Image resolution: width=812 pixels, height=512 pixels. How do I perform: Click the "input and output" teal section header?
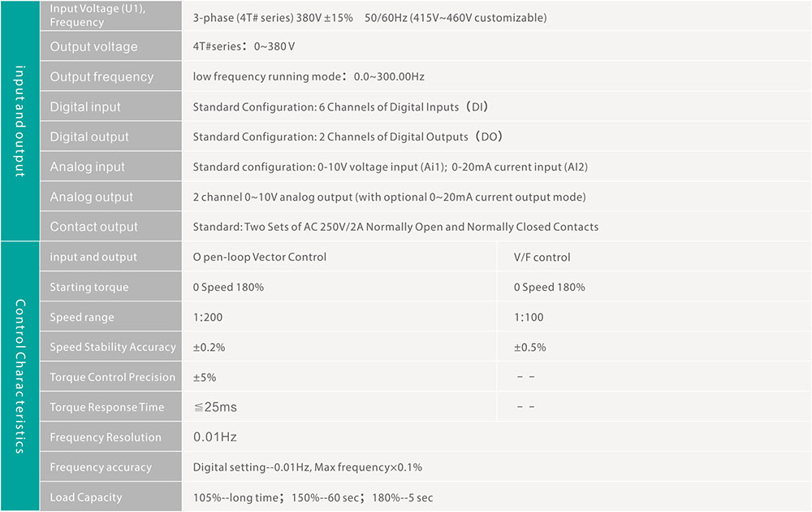20,120
